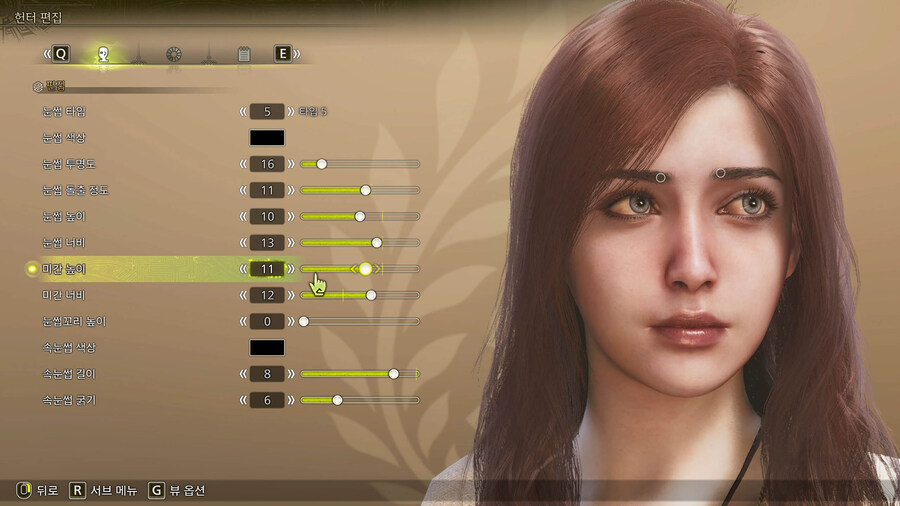Increase 미간 너비 with right arrow

point(292,295)
